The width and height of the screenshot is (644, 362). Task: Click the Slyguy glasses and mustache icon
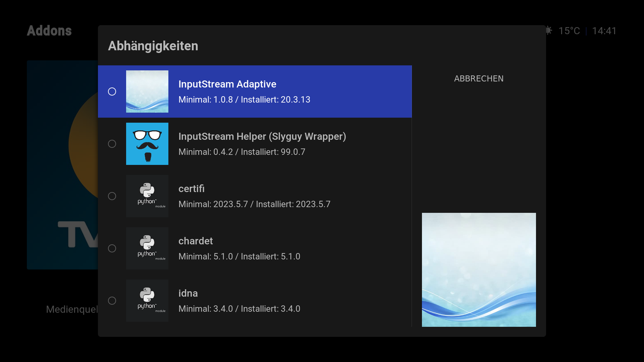147,144
